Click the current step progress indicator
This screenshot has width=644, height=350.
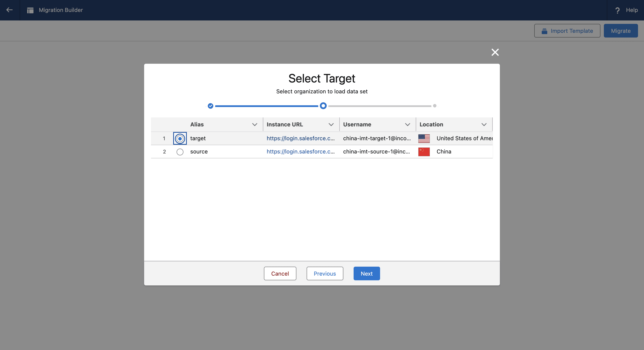click(x=323, y=106)
